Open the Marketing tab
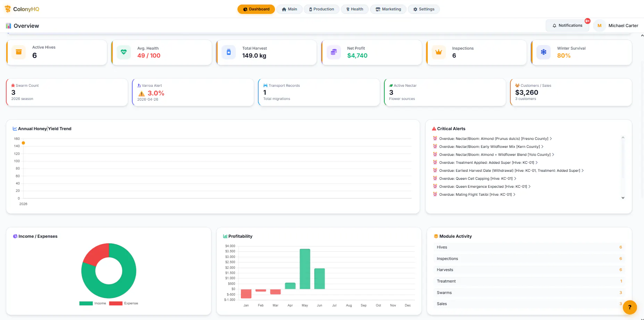This screenshot has height=320, width=644. click(x=388, y=9)
